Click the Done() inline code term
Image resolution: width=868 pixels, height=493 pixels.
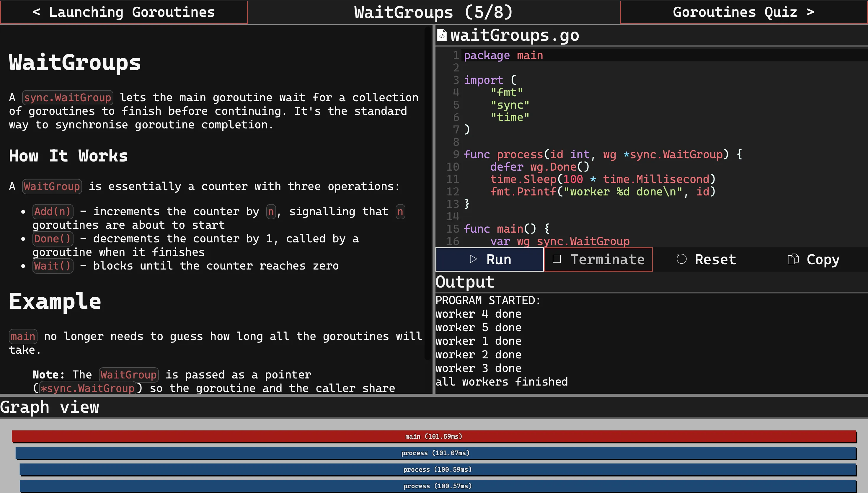pyautogui.click(x=53, y=239)
